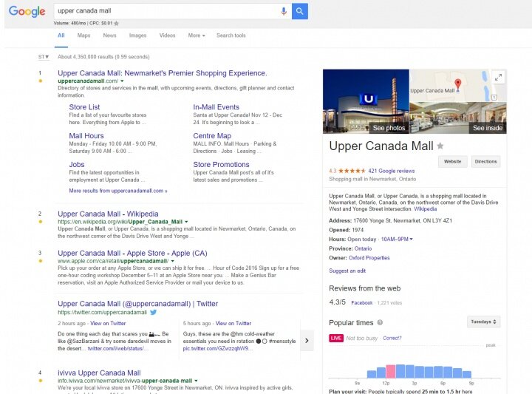The height and width of the screenshot is (394, 532).
Task: Open See inside interior thumbnail
Action: 458,118
